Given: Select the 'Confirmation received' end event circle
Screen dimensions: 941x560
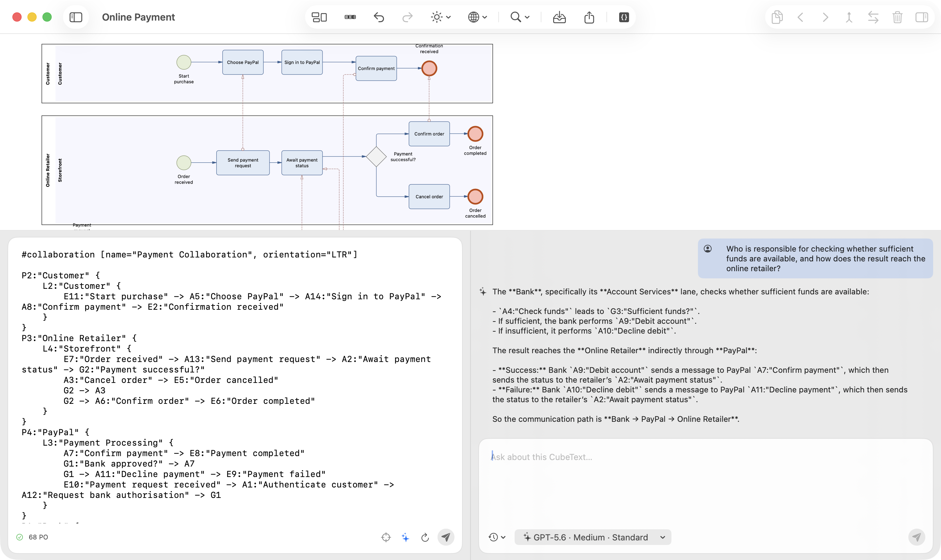Looking at the screenshot, I should [x=429, y=68].
